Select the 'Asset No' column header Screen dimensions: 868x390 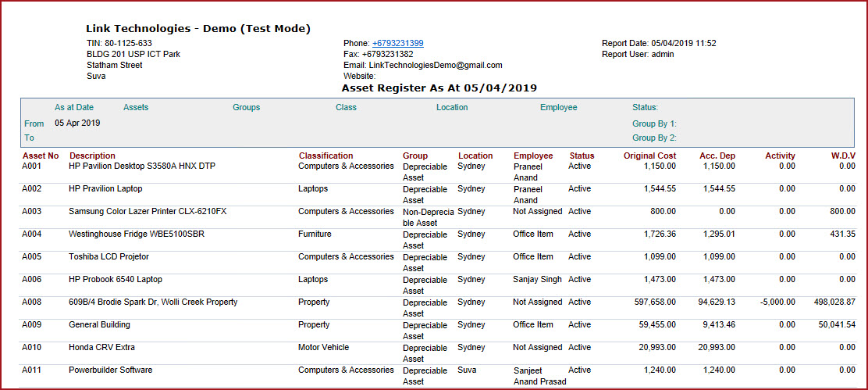click(x=41, y=156)
